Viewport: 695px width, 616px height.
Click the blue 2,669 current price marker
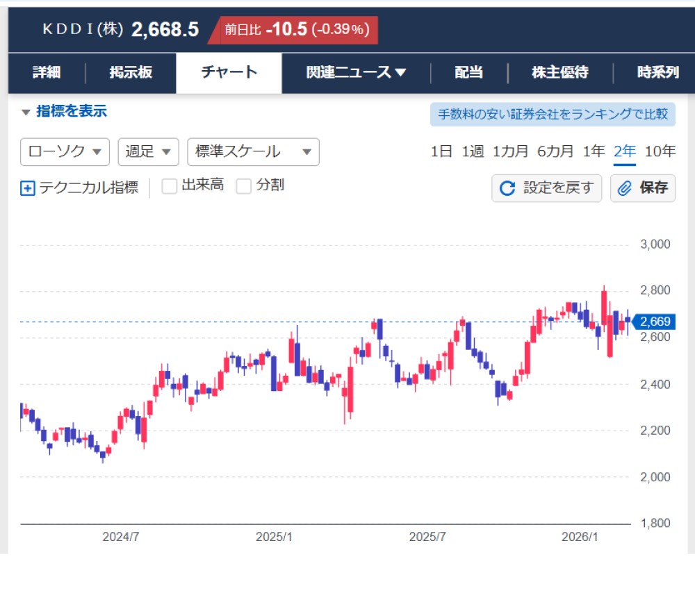pyautogui.click(x=653, y=322)
